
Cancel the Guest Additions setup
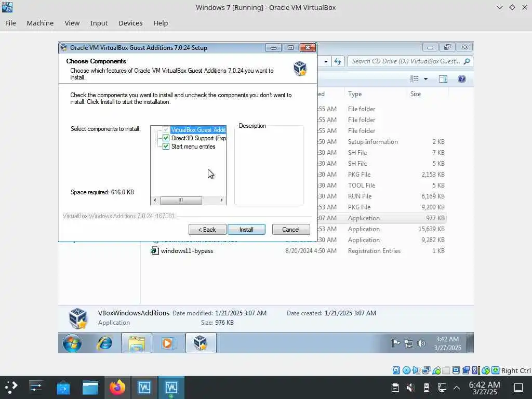pyautogui.click(x=291, y=229)
